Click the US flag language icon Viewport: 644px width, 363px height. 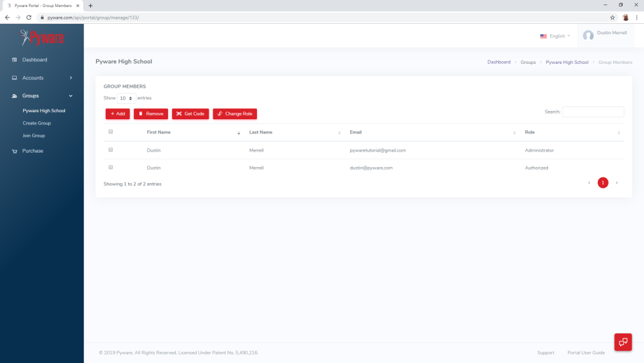tap(544, 36)
